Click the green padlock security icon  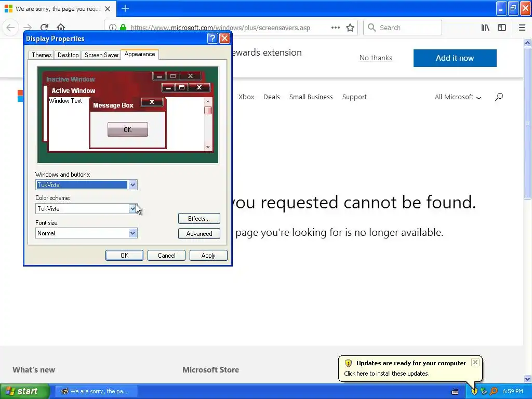[x=123, y=28]
